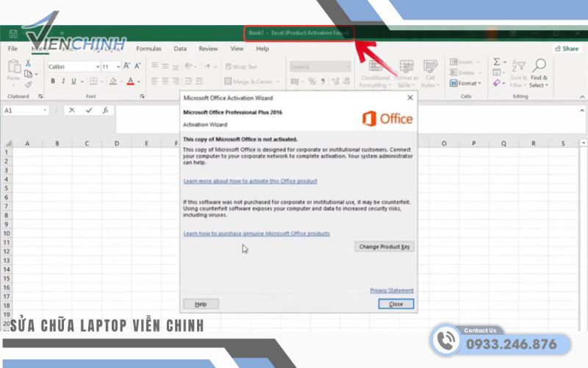The width and height of the screenshot is (588, 368).
Task: Open the Calibri font name dropdown
Action: pyautogui.click(x=98, y=67)
